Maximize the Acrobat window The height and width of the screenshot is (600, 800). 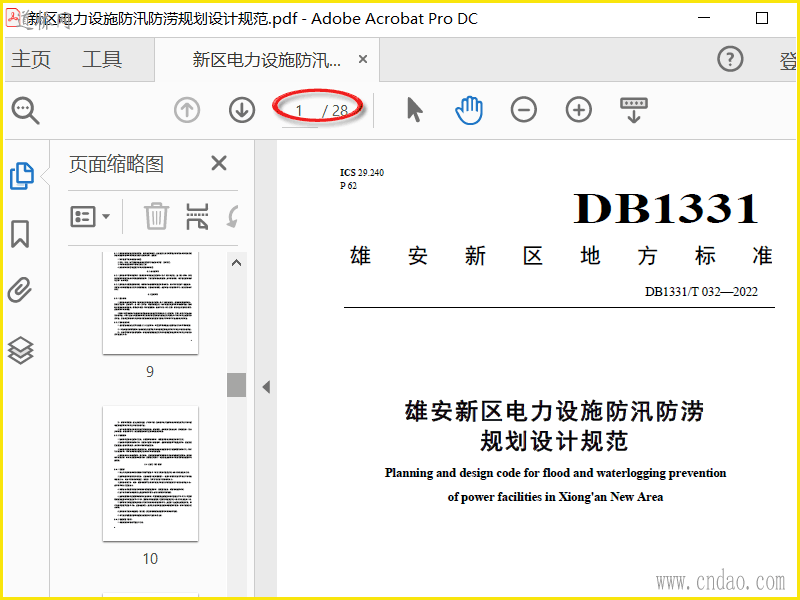tap(762, 18)
